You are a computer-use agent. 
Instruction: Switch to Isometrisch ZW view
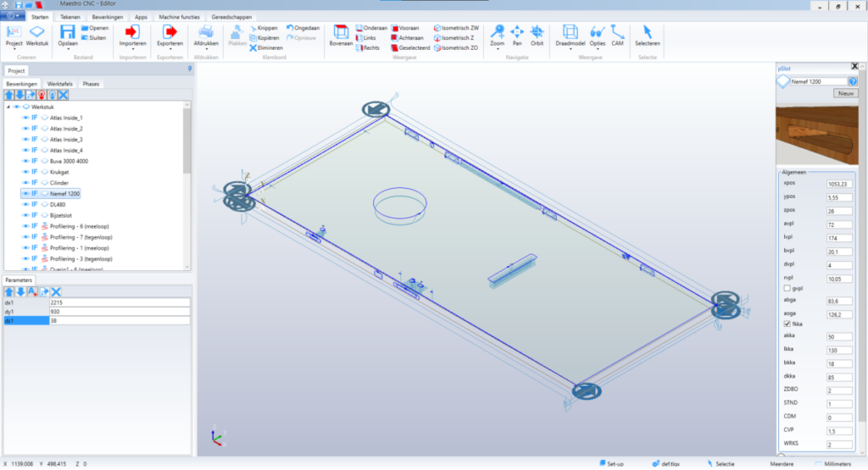pos(438,28)
